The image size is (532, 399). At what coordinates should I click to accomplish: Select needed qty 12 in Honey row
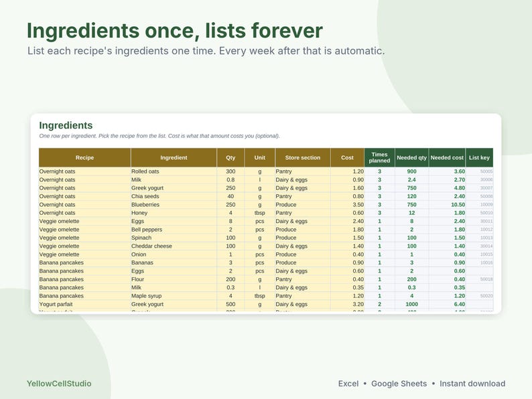pos(411,213)
